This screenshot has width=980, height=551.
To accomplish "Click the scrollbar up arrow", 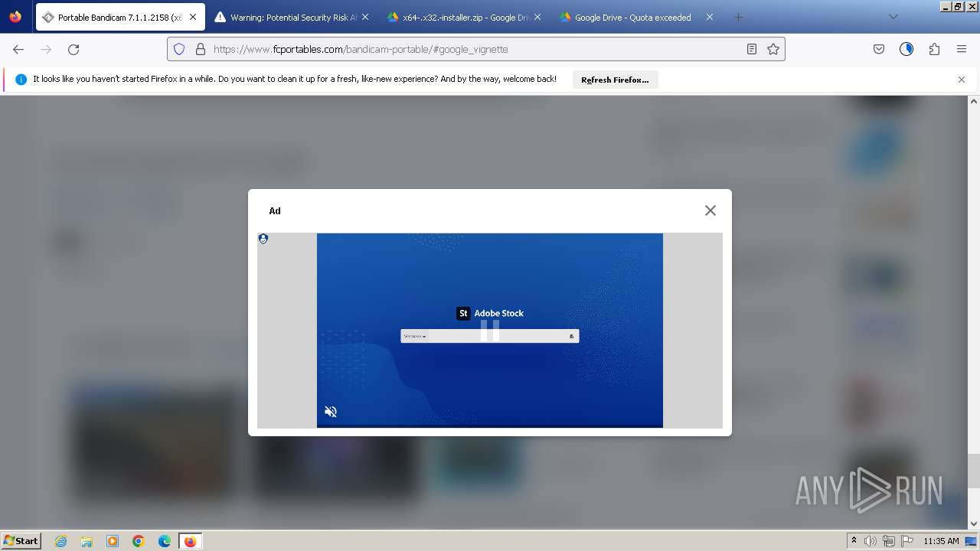I will (x=974, y=101).
